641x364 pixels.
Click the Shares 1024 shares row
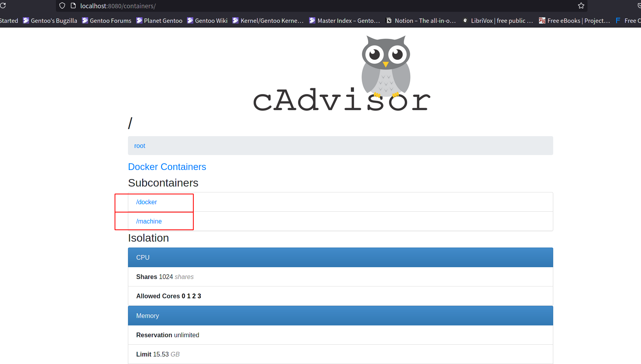pos(341,277)
